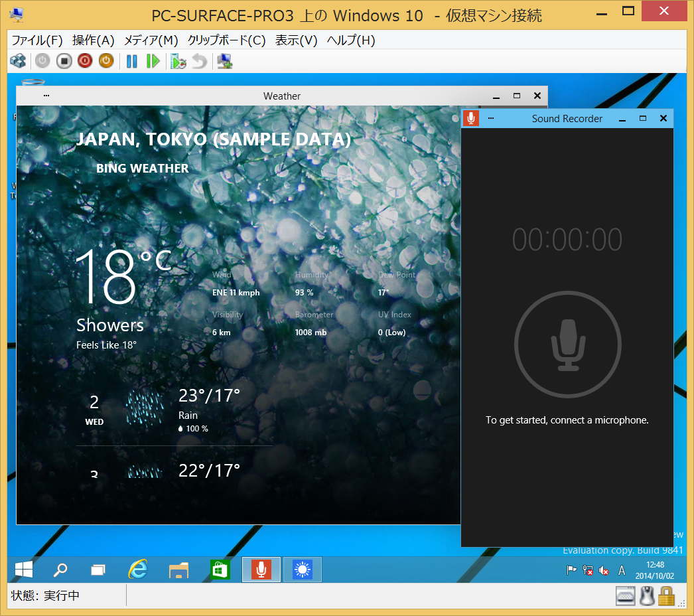Screen dimensions: 694x616
Task: Launch Internet Explorer from the taskbar
Action: (137, 570)
